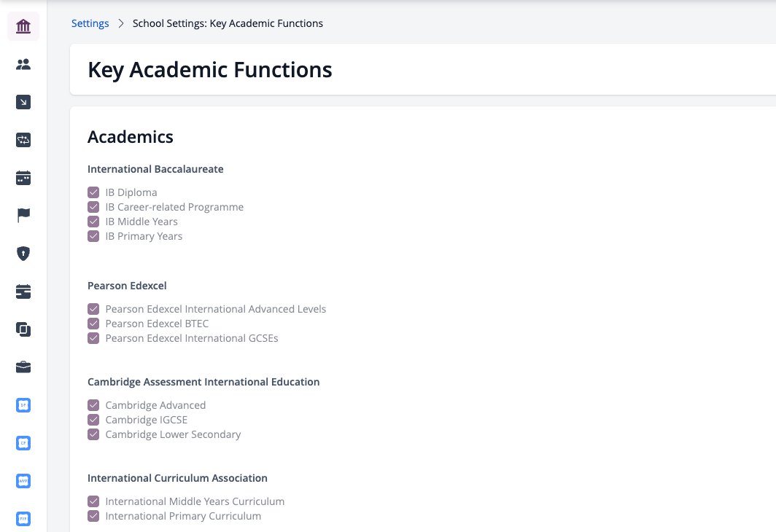Open the people icon in sidebar
The height and width of the screenshot is (532, 776).
(23, 64)
